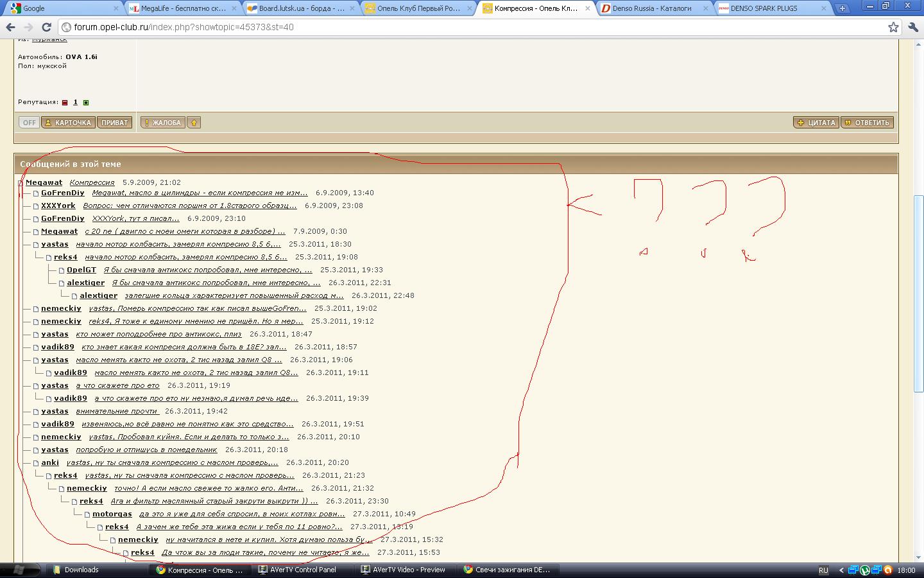Go forward to the next page
924x578 pixels.
point(28,27)
